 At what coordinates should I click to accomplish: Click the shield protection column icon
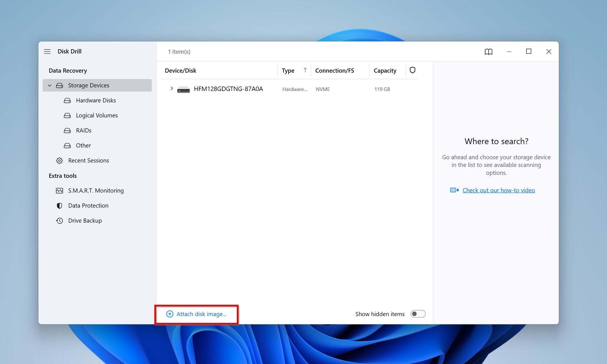click(x=412, y=70)
